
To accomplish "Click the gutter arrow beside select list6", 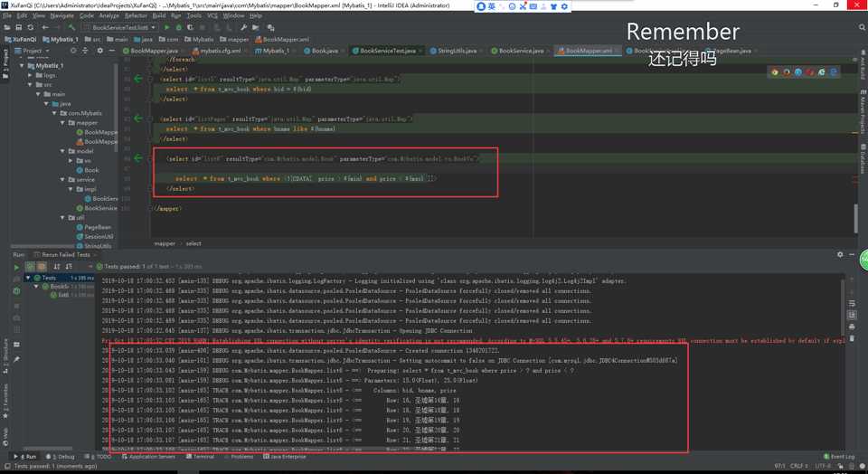I will (138, 157).
